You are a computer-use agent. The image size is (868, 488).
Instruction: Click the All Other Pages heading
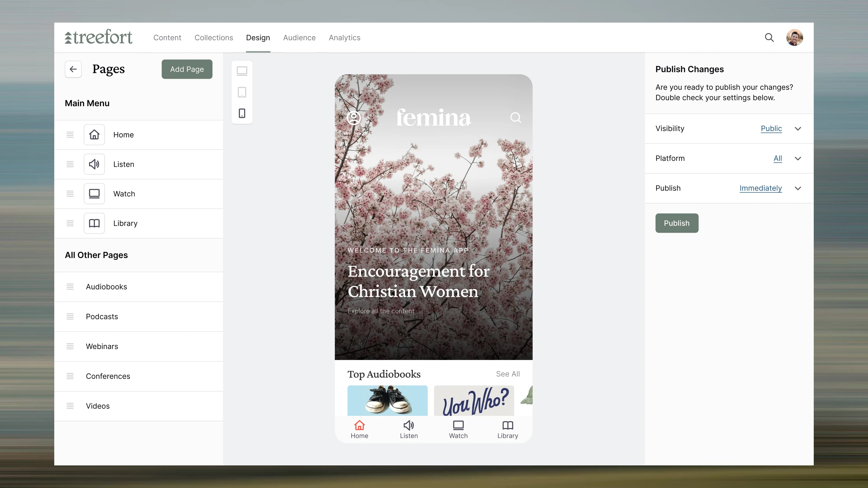(x=96, y=255)
